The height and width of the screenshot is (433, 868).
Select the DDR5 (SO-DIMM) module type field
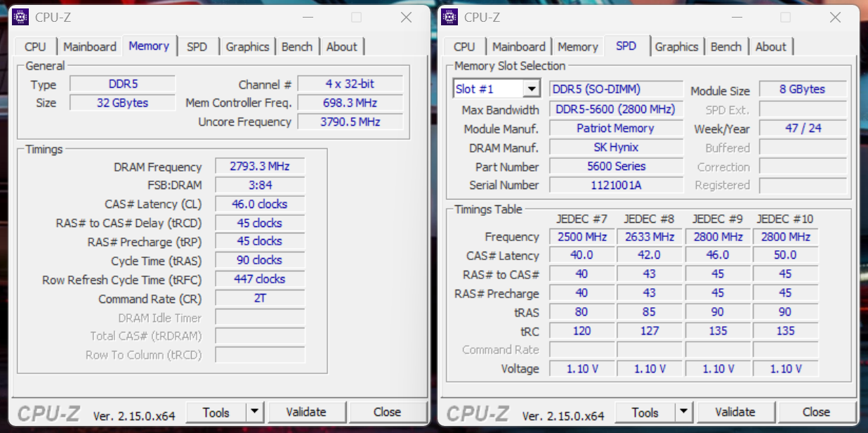pyautogui.click(x=616, y=89)
